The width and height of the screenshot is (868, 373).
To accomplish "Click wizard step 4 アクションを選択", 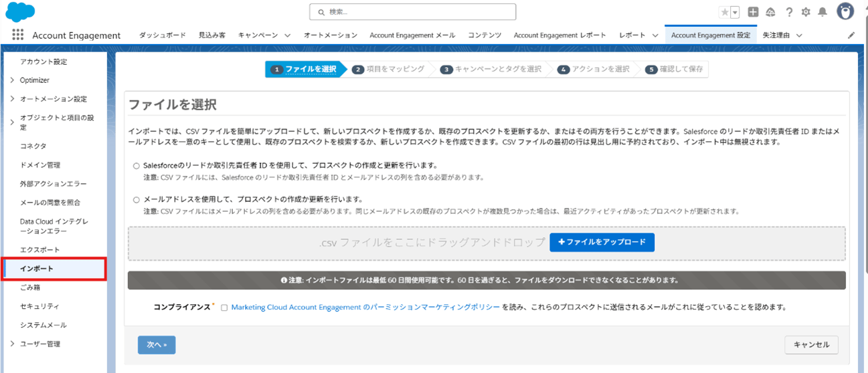I will tap(594, 70).
